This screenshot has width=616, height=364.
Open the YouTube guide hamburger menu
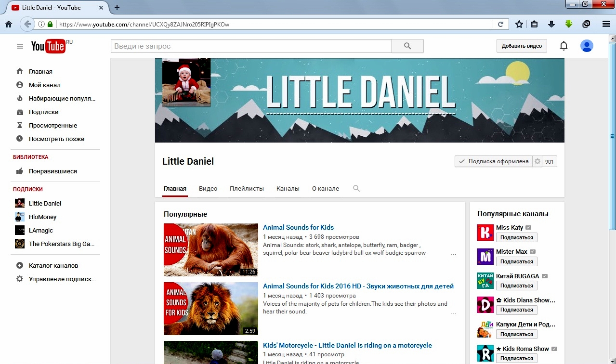20,46
